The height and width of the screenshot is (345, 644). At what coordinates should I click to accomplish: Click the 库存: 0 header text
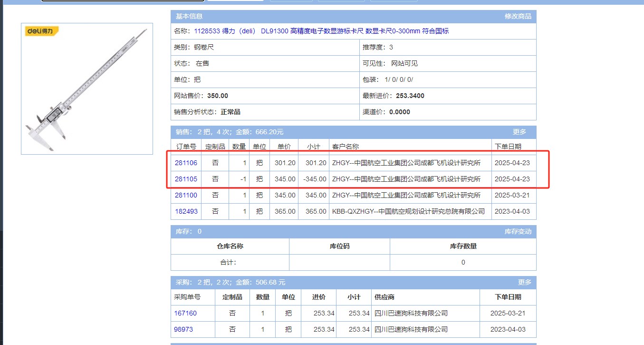(189, 231)
